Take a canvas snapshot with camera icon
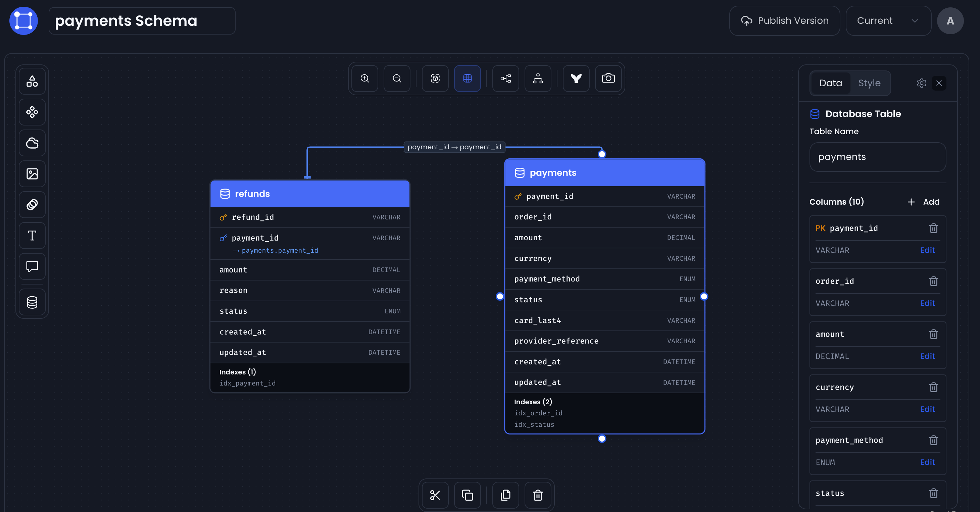 [x=608, y=79]
